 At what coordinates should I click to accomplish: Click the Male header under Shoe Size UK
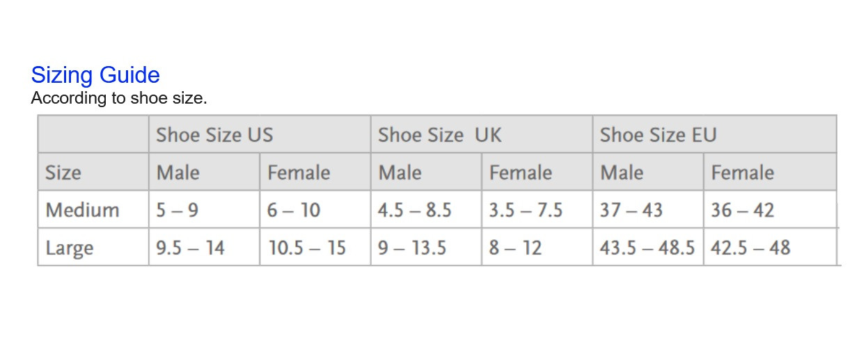(426, 172)
